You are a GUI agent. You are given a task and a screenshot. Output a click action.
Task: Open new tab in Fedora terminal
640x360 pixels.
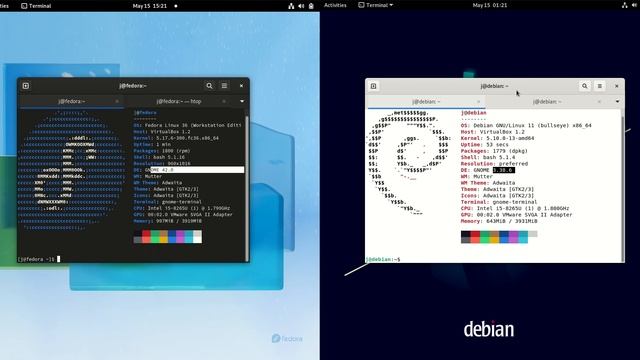26,86
